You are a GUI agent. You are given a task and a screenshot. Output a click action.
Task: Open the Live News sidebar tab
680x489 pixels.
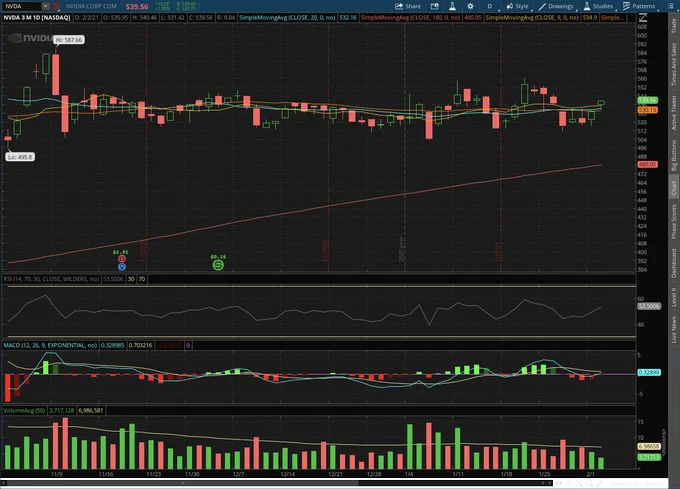[x=674, y=329]
